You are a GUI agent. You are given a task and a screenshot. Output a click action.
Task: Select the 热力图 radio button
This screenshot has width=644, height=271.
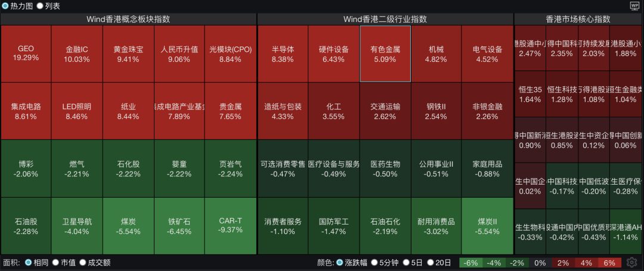pyautogui.click(x=5, y=6)
